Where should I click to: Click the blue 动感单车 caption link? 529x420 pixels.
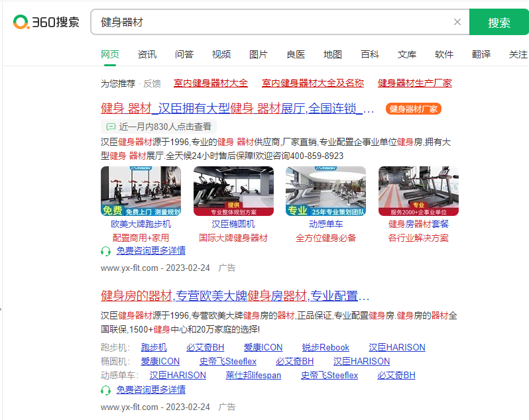pos(326,224)
